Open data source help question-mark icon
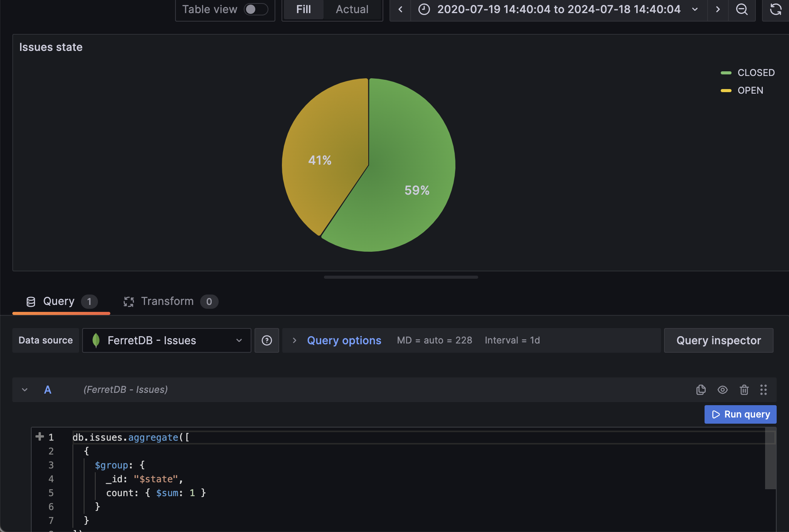The width and height of the screenshot is (789, 532). (x=266, y=340)
